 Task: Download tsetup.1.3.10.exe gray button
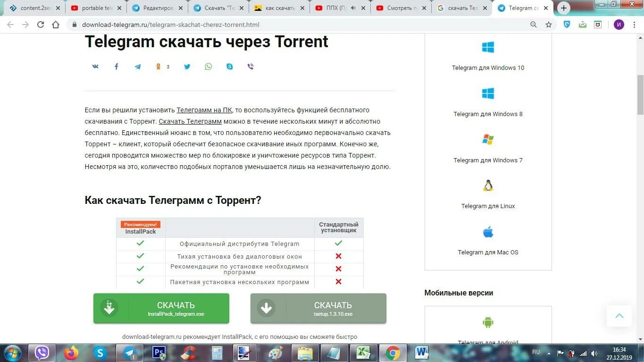(x=318, y=308)
